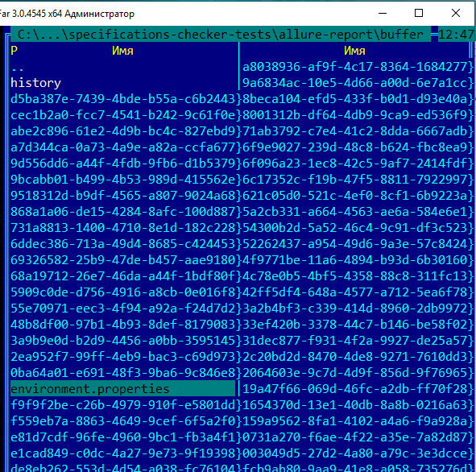
Task: Click the P sort-mode letter in the header
Action: tap(14, 51)
